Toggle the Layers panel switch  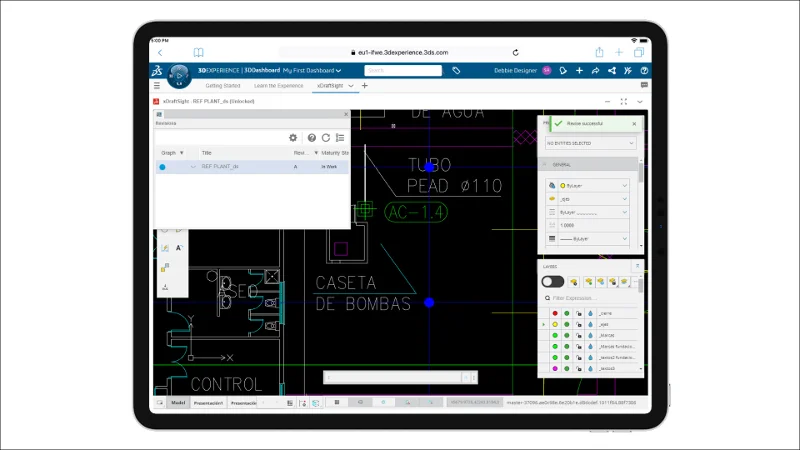[553, 282]
